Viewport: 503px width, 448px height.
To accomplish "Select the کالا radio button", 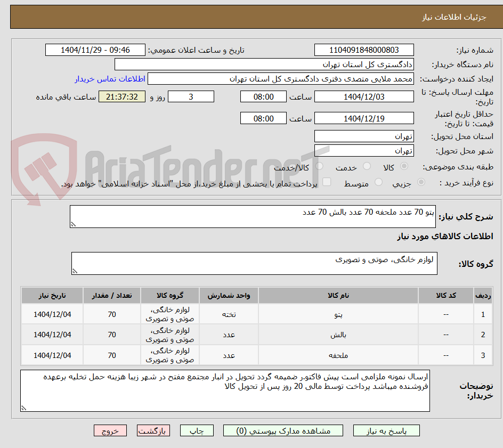I will pos(404,166).
